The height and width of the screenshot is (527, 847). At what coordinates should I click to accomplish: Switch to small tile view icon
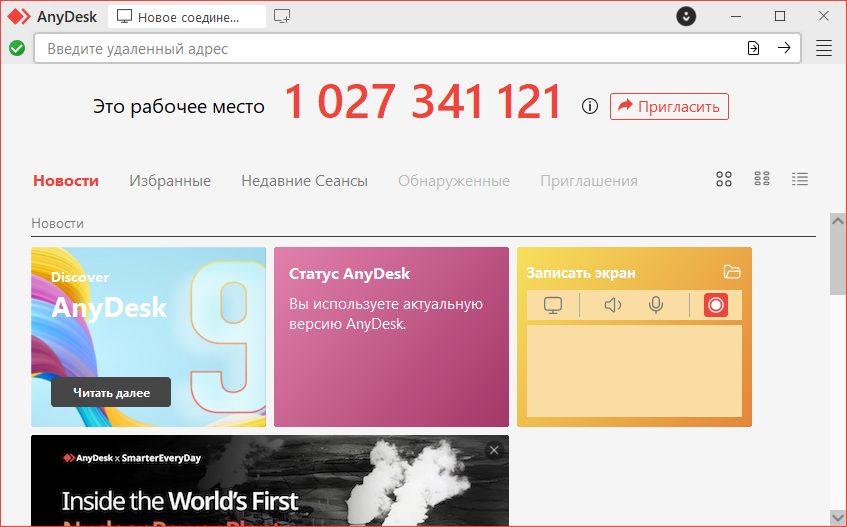click(762, 179)
